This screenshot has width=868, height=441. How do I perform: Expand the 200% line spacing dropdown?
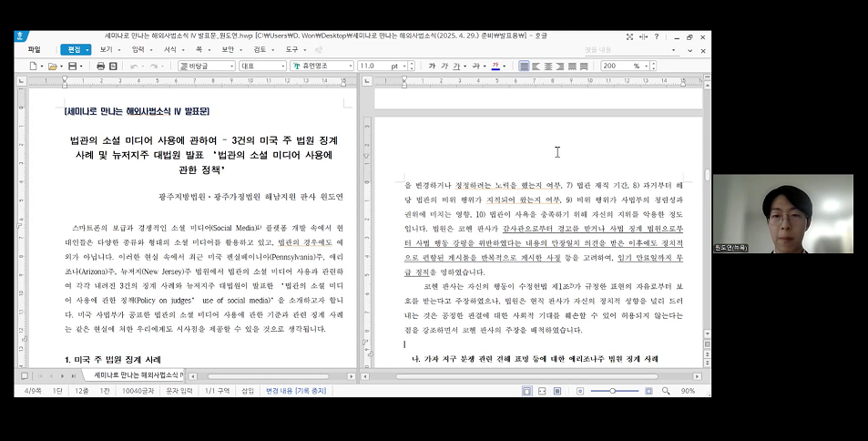tap(646, 66)
